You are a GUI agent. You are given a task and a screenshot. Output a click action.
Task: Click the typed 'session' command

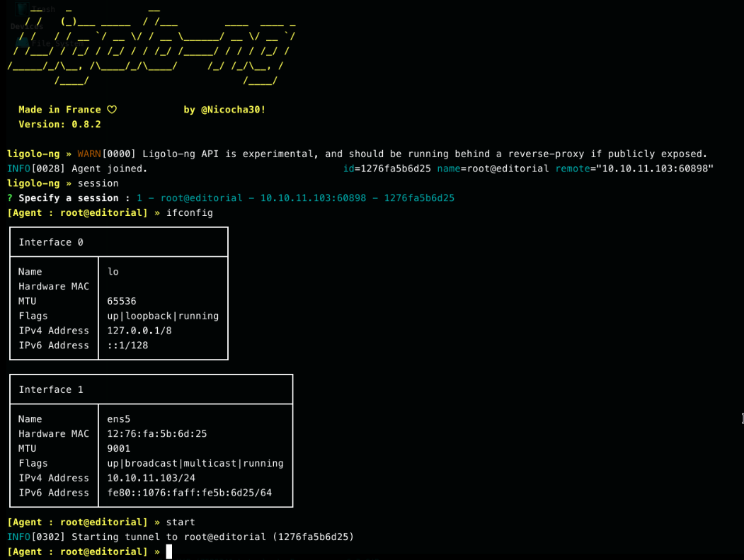(98, 183)
